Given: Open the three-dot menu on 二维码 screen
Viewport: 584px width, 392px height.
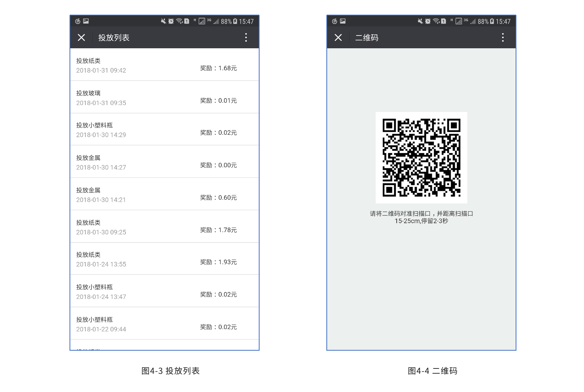Looking at the screenshot, I should click(x=503, y=37).
